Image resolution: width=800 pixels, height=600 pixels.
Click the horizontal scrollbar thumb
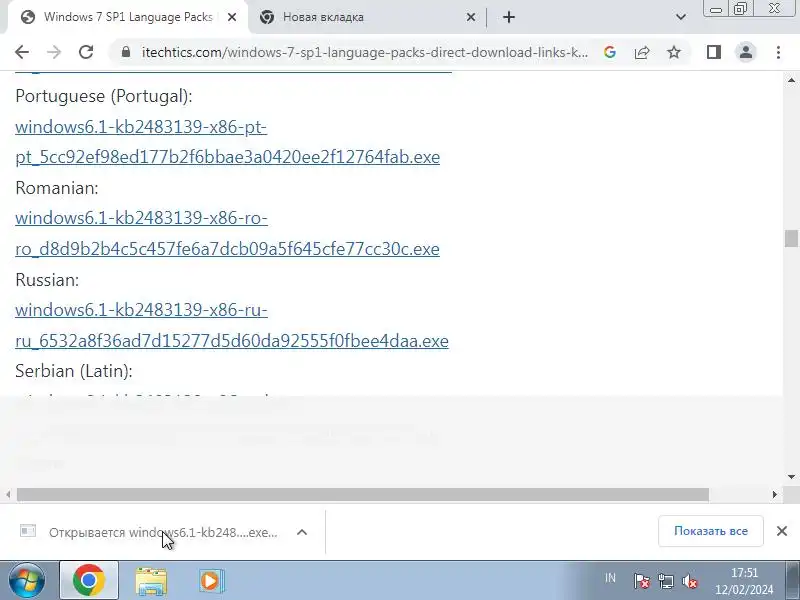click(363, 494)
